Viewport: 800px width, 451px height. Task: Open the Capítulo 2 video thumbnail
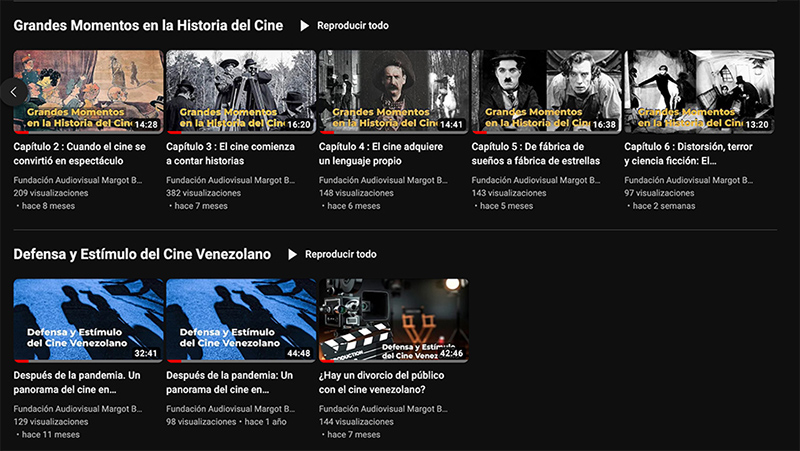pos(88,92)
